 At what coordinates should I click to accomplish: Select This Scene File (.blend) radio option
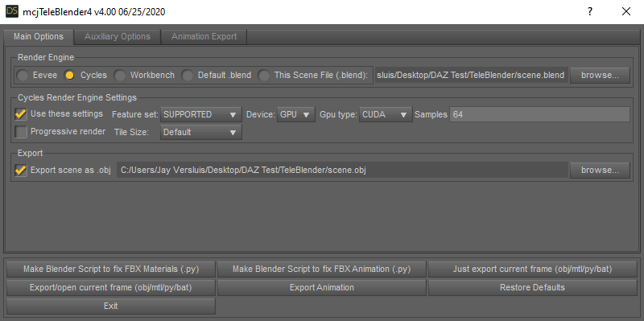(x=264, y=75)
